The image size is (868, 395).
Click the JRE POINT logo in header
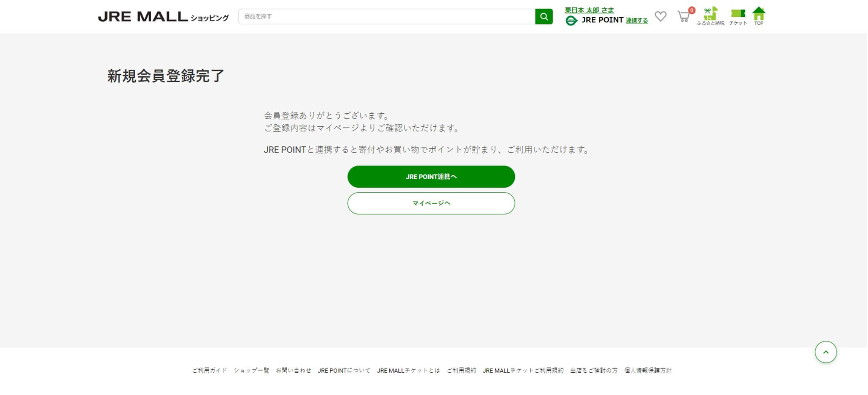pos(594,20)
